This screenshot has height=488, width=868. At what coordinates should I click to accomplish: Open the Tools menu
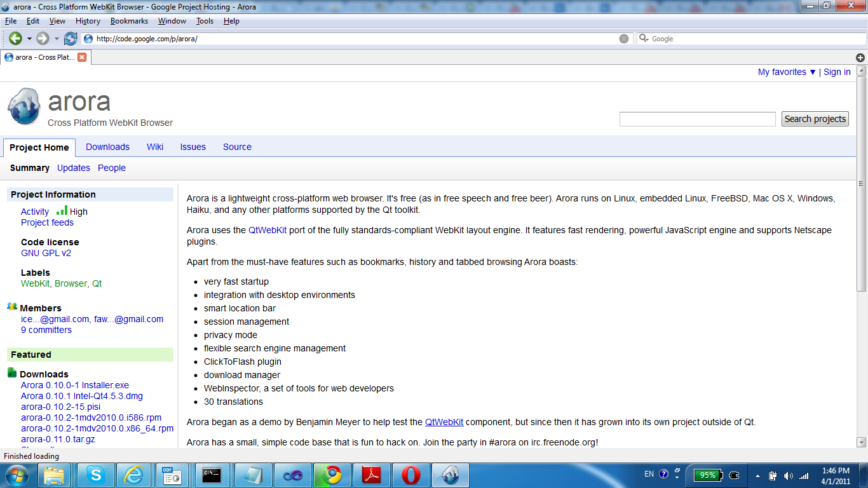[205, 21]
